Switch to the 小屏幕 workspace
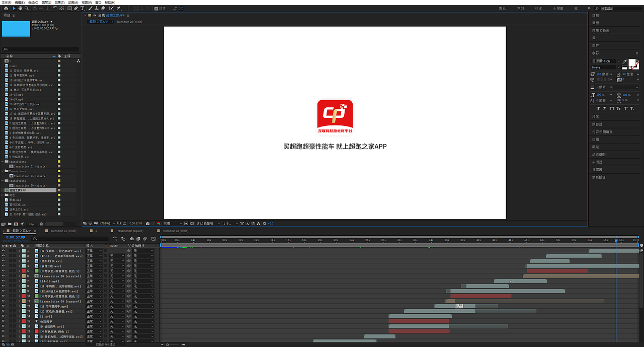The height and width of the screenshot is (347, 644). [x=558, y=9]
